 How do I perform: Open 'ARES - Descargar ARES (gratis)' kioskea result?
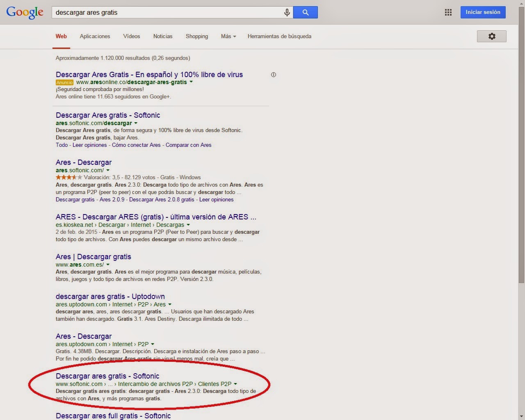[156, 217]
